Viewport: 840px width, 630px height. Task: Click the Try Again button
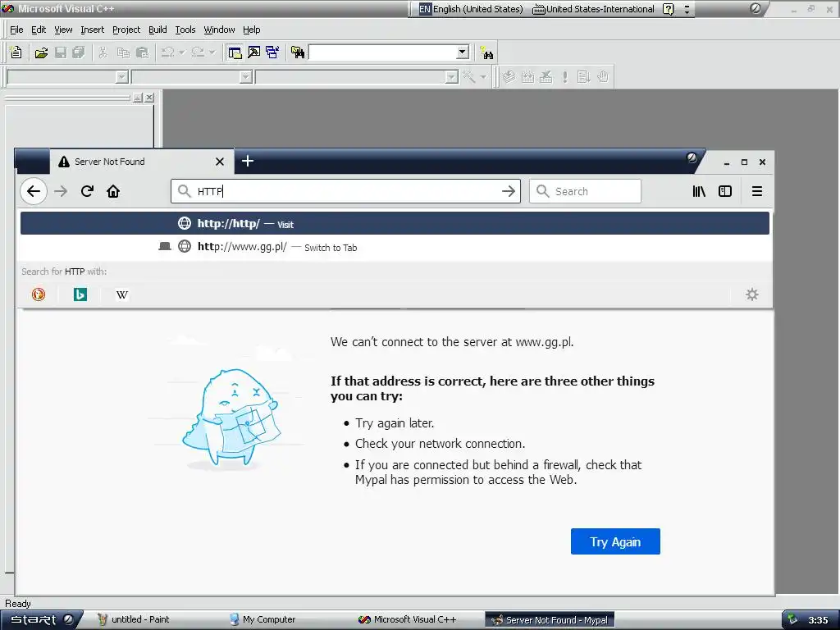pos(615,541)
